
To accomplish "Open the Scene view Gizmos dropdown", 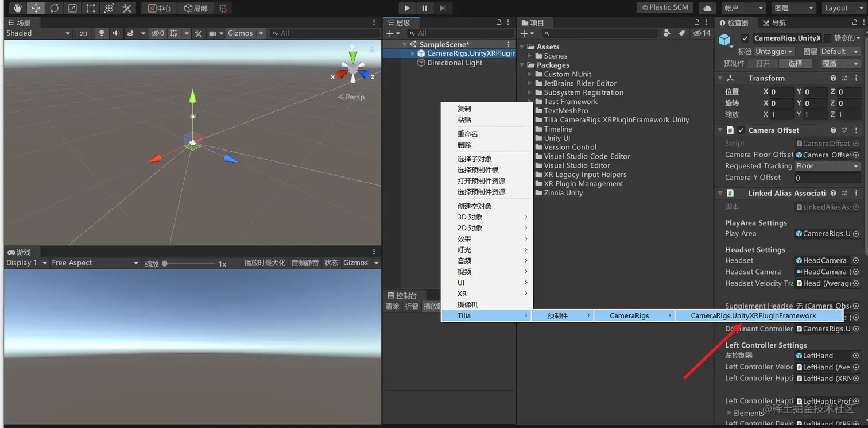I will pyautogui.click(x=246, y=33).
